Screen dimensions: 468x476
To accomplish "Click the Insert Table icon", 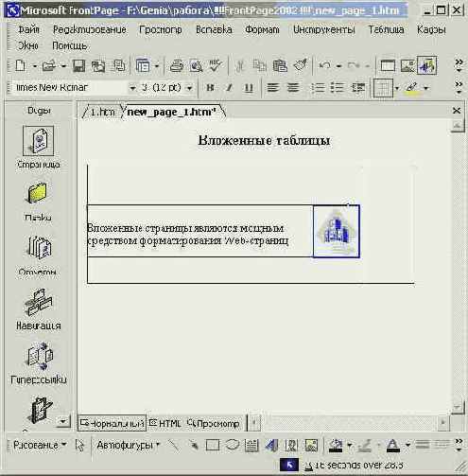I will (x=388, y=66).
